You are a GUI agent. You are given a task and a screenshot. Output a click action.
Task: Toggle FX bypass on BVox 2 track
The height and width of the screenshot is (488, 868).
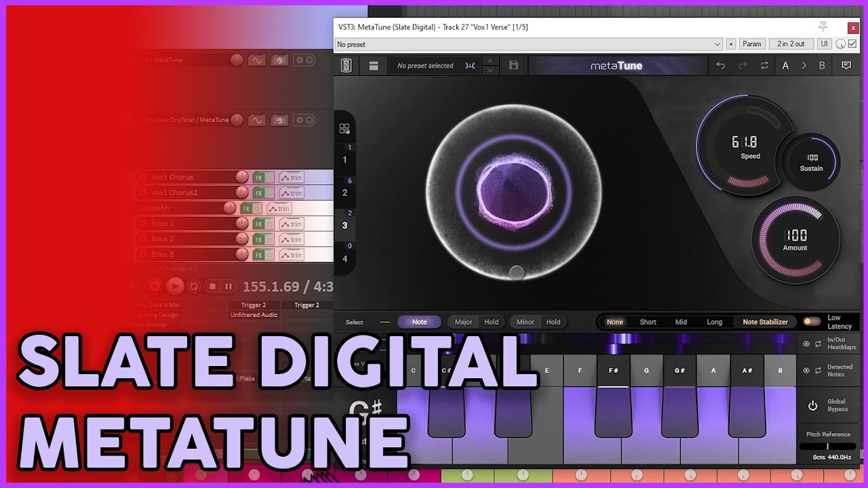click(x=270, y=240)
